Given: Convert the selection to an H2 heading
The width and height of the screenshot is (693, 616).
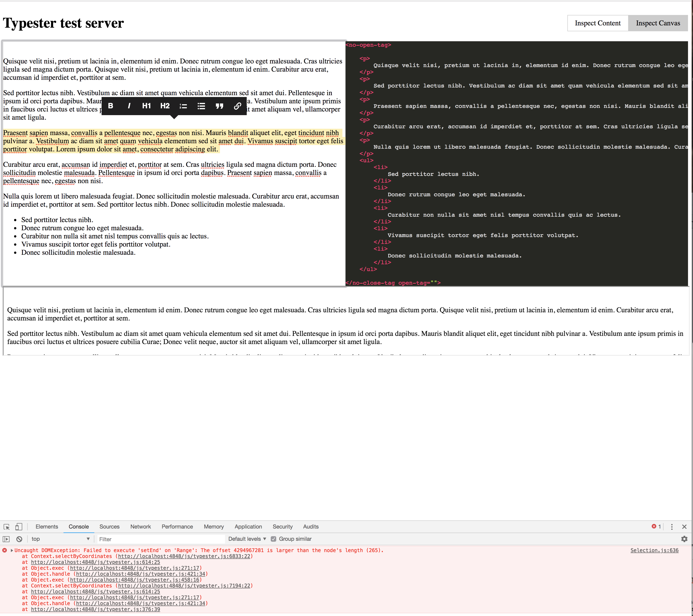Looking at the screenshot, I should pos(165,106).
